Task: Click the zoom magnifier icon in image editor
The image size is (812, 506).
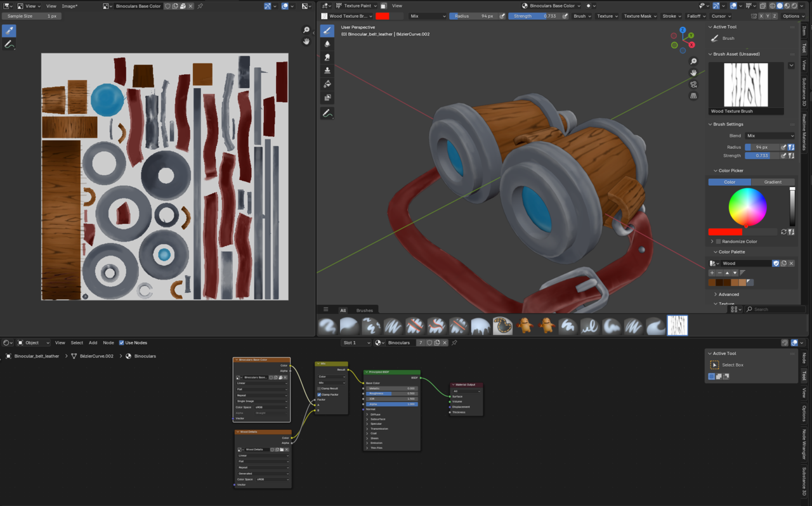Action: [x=306, y=30]
